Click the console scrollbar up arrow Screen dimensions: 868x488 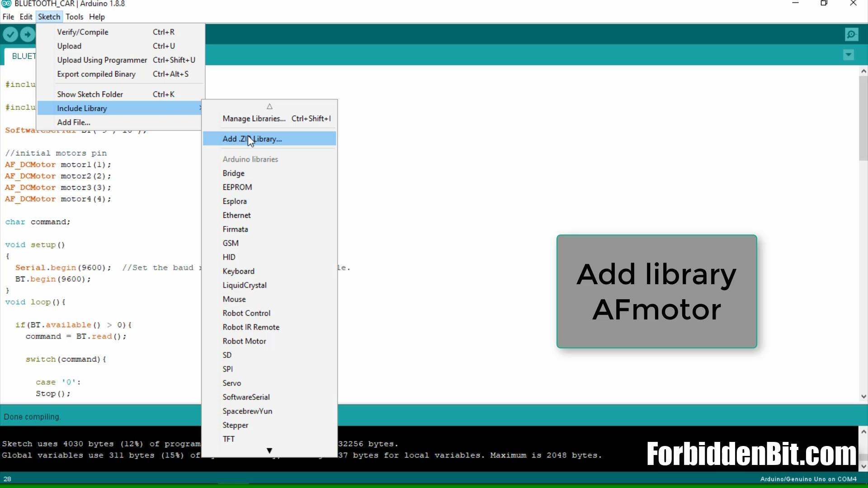(x=863, y=432)
